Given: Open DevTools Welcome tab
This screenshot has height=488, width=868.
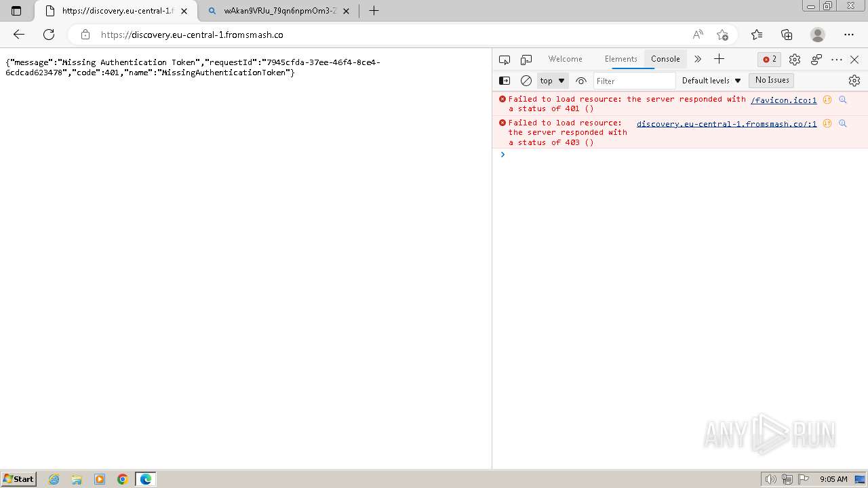Looking at the screenshot, I should click(x=565, y=59).
